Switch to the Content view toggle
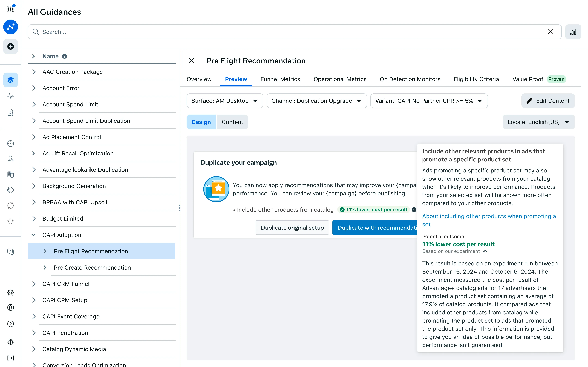The image size is (588, 367). pos(232,122)
